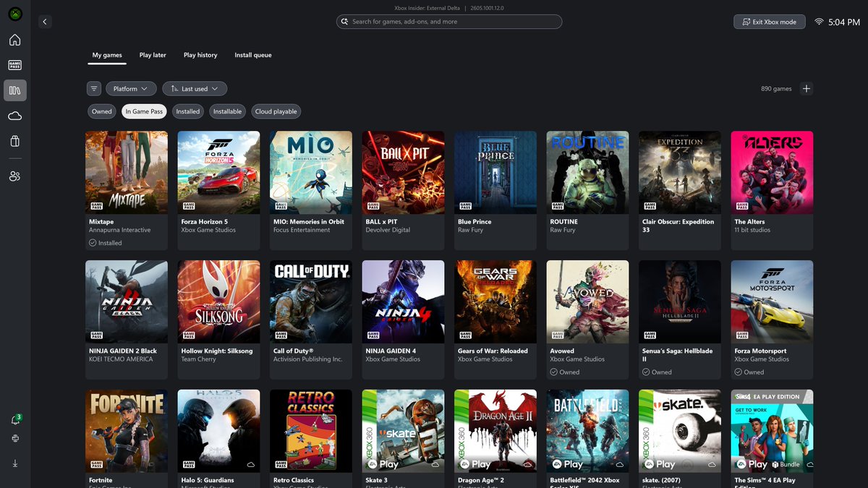868x488 pixels.
Task: Open downloads arrow icon in sidebar
Action: [15, 463]
